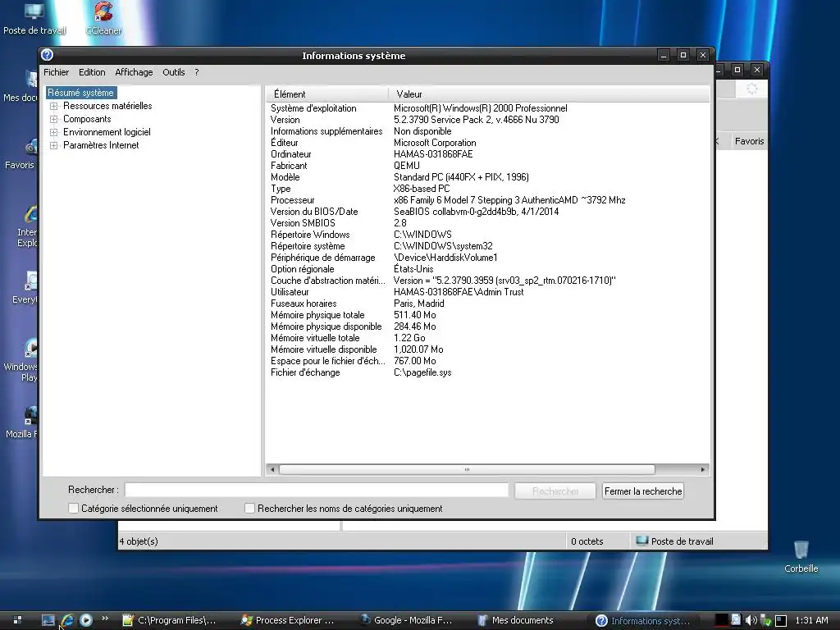Launch Internet Explorer from quick launch
This screenshot has width=840, height=630.
click(67, 620)
